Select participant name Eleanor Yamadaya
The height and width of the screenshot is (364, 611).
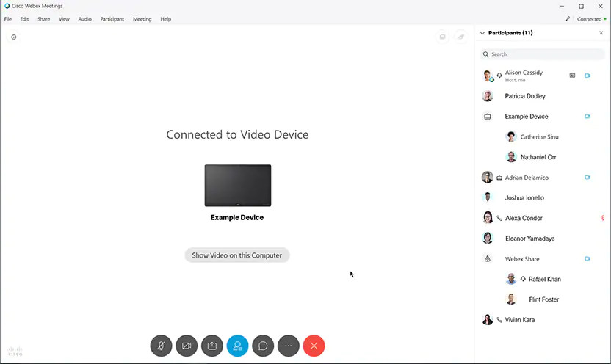pyautogui.click(x=530, y=239)
